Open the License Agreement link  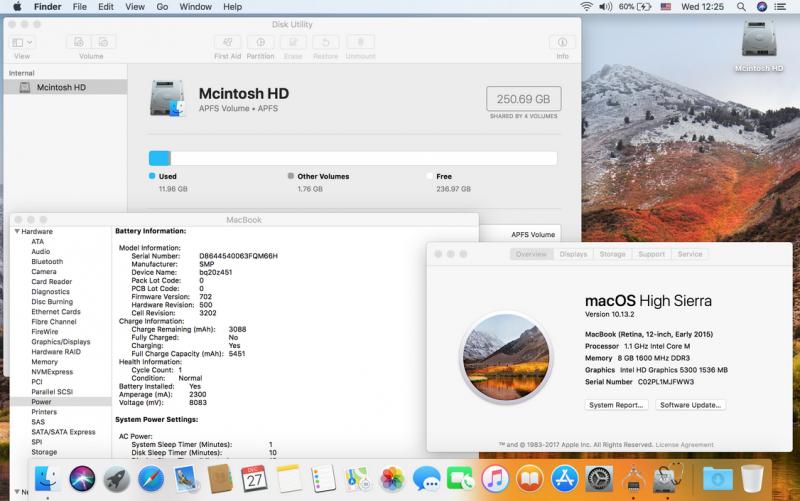click(x=685, y=445)
